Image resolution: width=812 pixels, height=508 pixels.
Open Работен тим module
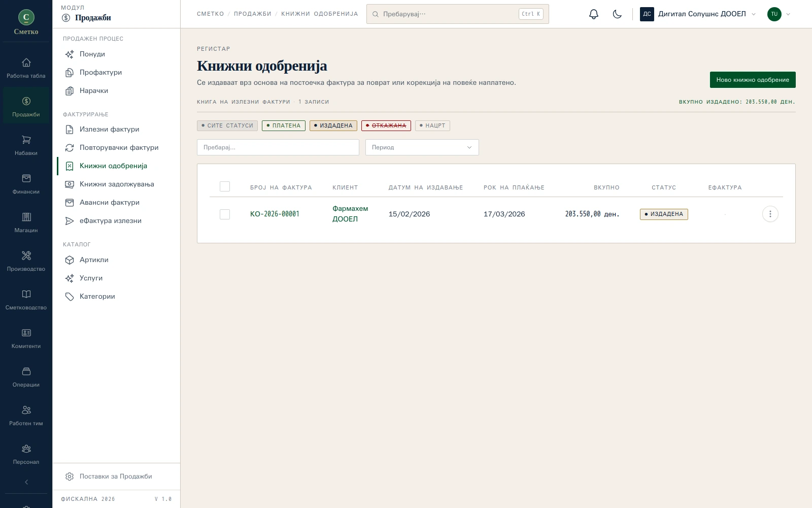pos(26,416)
